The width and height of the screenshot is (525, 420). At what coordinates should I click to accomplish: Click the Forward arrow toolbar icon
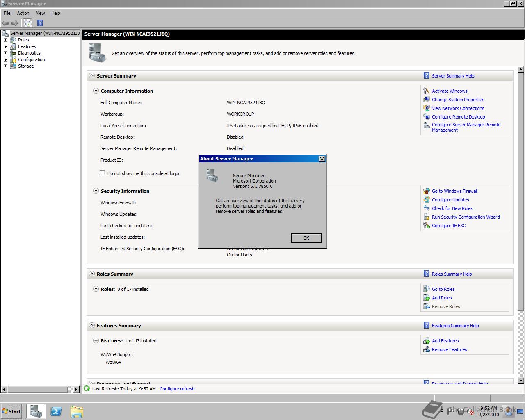(x=15, y=23)
